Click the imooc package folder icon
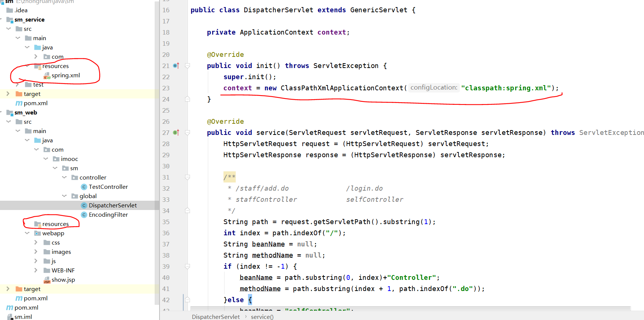This screenshot has height=320, width=644. tap(56, 159)
